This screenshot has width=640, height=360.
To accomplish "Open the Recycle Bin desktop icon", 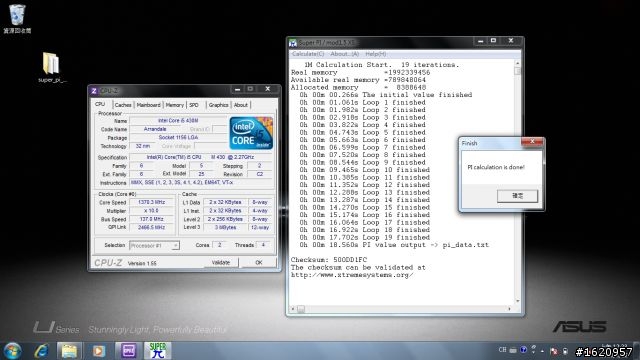I will (x=17, y=18).
